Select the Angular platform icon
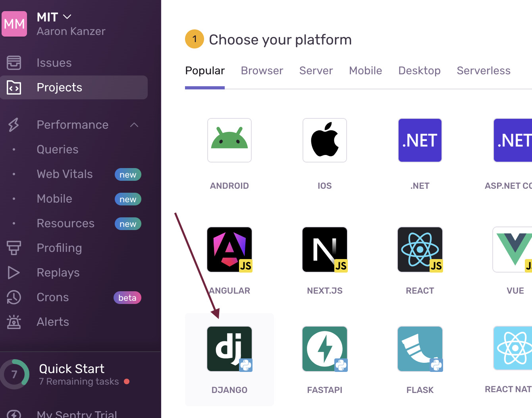Viewport: 532px width, 418px height. pos(229,250)
